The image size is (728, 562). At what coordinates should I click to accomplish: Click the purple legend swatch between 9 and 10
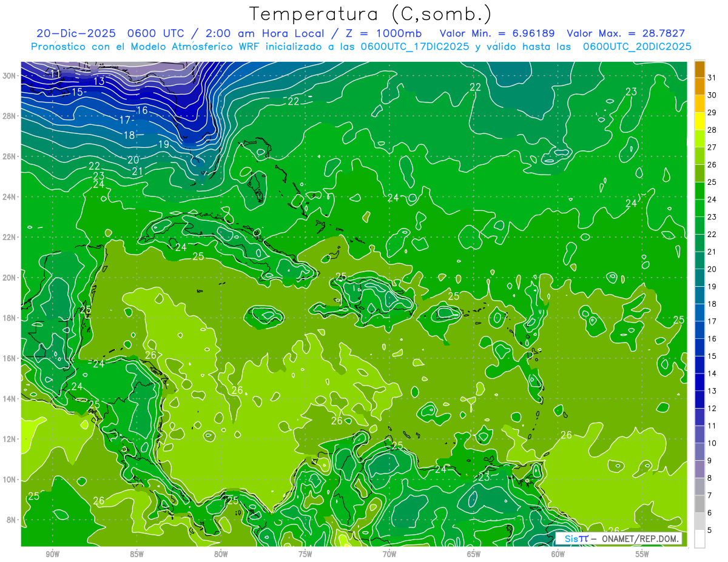click(x=699, y=452)
